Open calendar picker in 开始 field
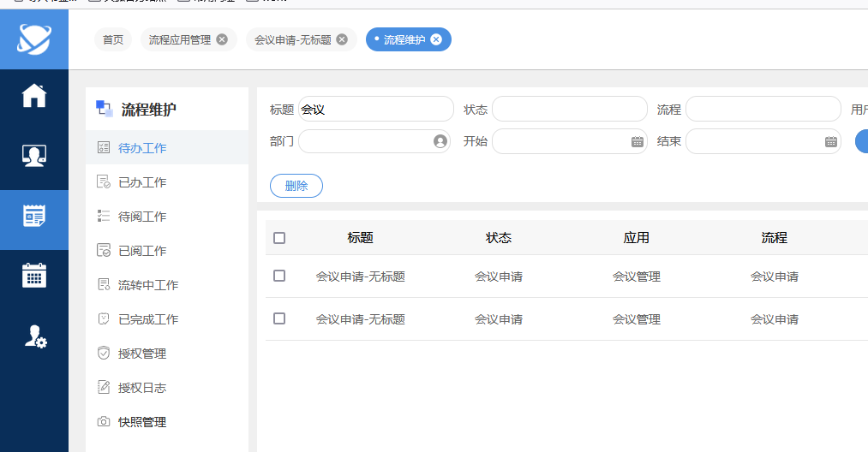The image size is (868, 452). [x=637, y=141]
